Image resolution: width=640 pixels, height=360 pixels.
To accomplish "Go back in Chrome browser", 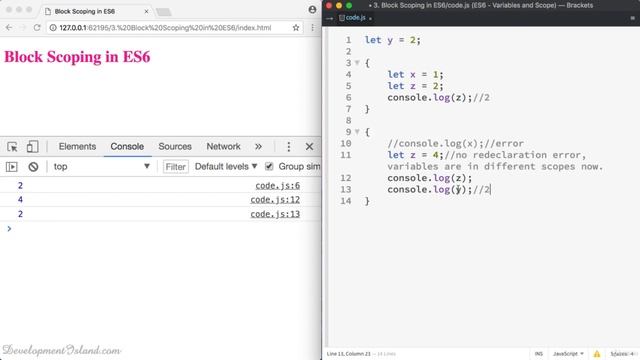I will (x=9, y=27).
